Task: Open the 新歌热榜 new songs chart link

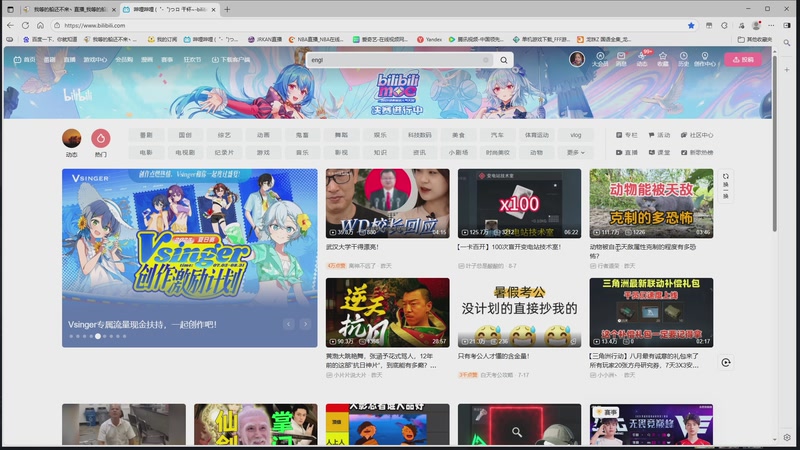Action: 697,153
